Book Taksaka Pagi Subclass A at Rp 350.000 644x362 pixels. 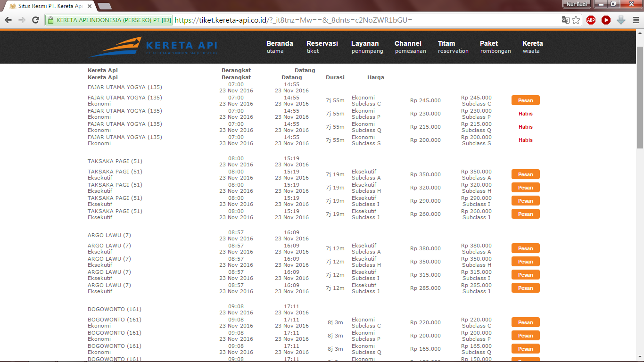[525, 174]
